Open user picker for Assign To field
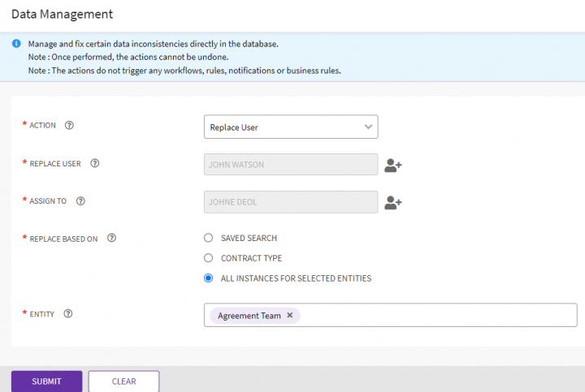Viewport: 585px width, 392px height. coord(393,202)
